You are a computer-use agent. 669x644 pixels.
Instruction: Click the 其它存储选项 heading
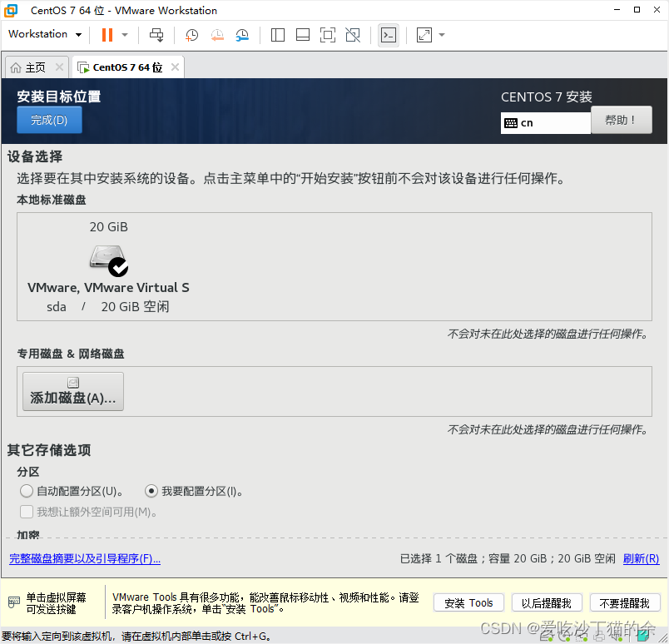(x=49, y=450)
